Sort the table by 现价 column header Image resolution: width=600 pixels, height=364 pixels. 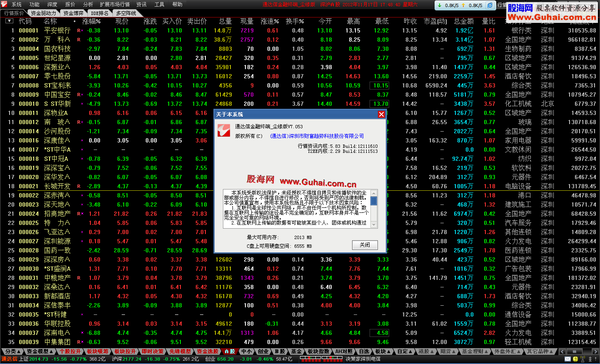(x=122, y=21)
